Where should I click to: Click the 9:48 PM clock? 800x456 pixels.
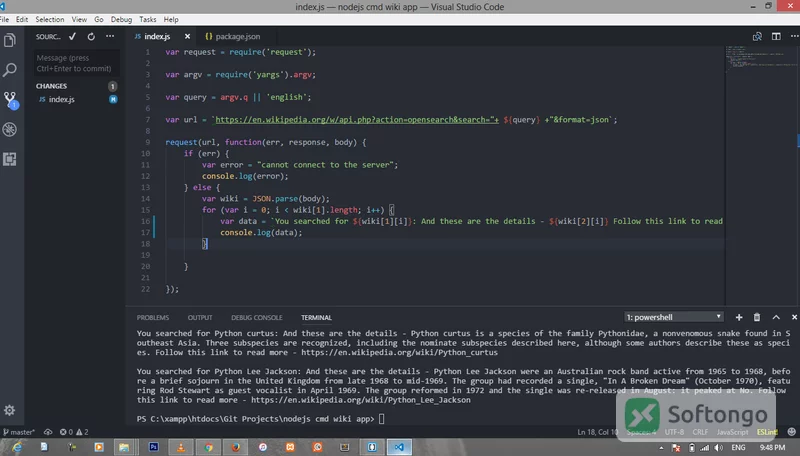772,448
